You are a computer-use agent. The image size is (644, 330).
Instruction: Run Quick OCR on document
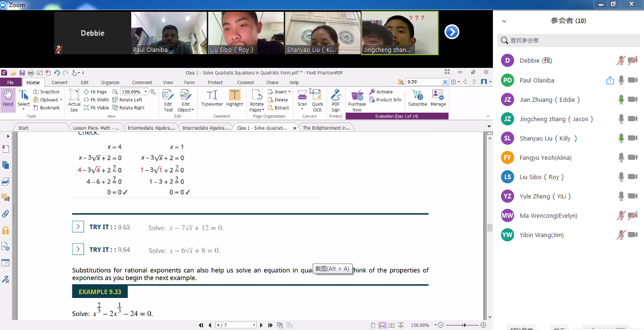(317, 100)
